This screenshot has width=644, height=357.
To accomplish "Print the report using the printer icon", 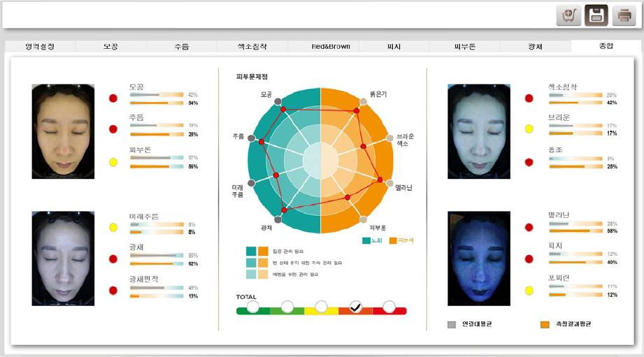I will 624,15.
